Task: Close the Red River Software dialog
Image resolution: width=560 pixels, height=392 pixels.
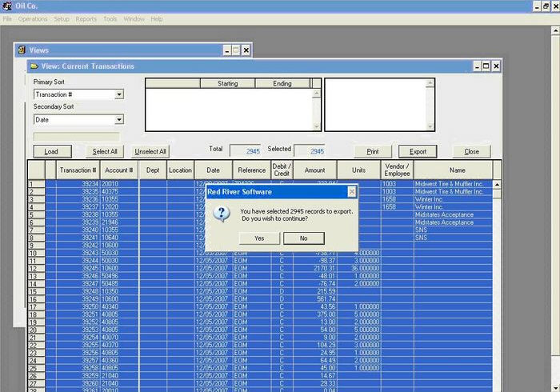Action: pos(352,192)
